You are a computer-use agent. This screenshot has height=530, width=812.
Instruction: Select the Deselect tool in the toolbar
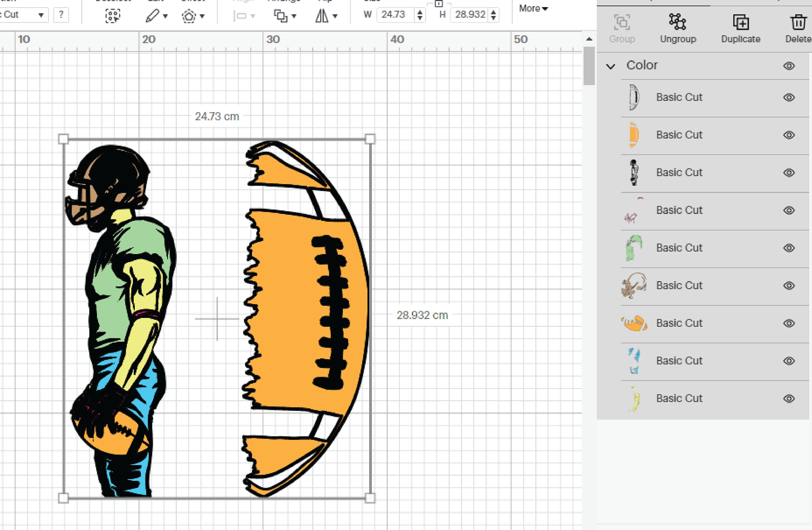[113, 15]
